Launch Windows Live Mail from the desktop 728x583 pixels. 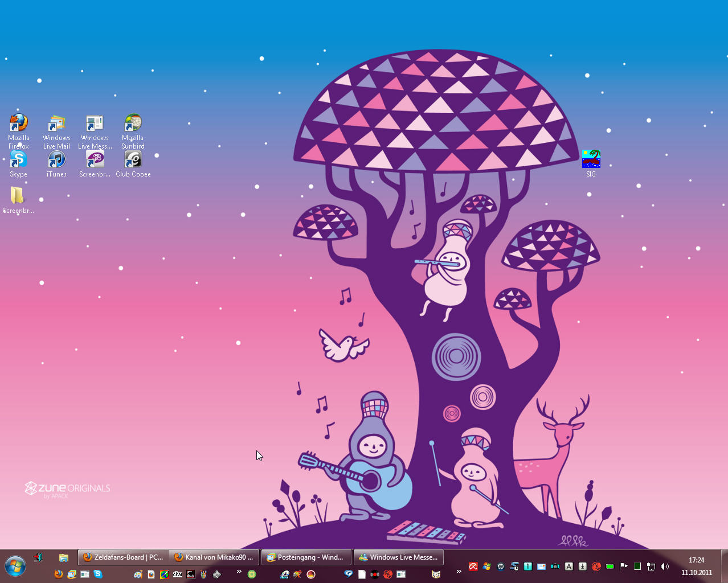56,124
